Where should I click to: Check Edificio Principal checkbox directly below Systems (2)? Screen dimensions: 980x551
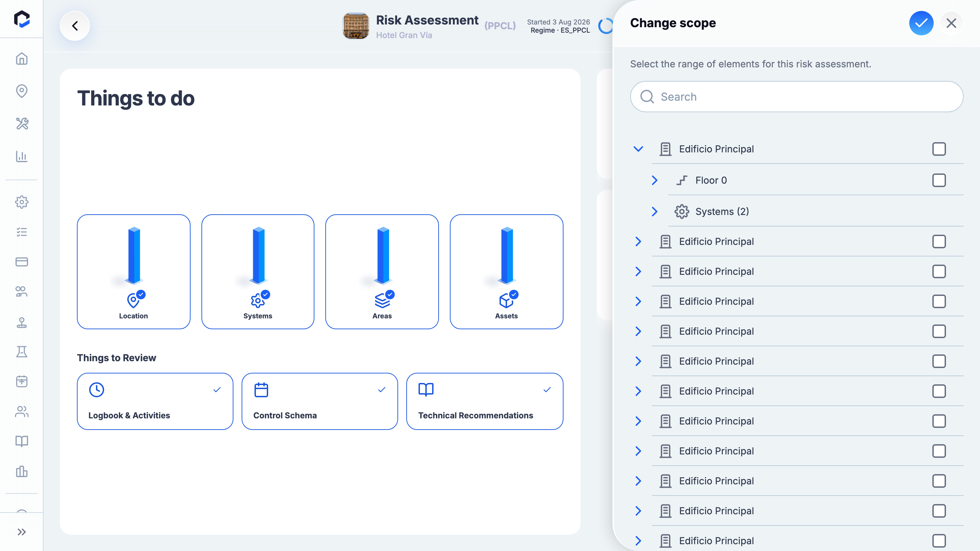[x=939, y=241]
